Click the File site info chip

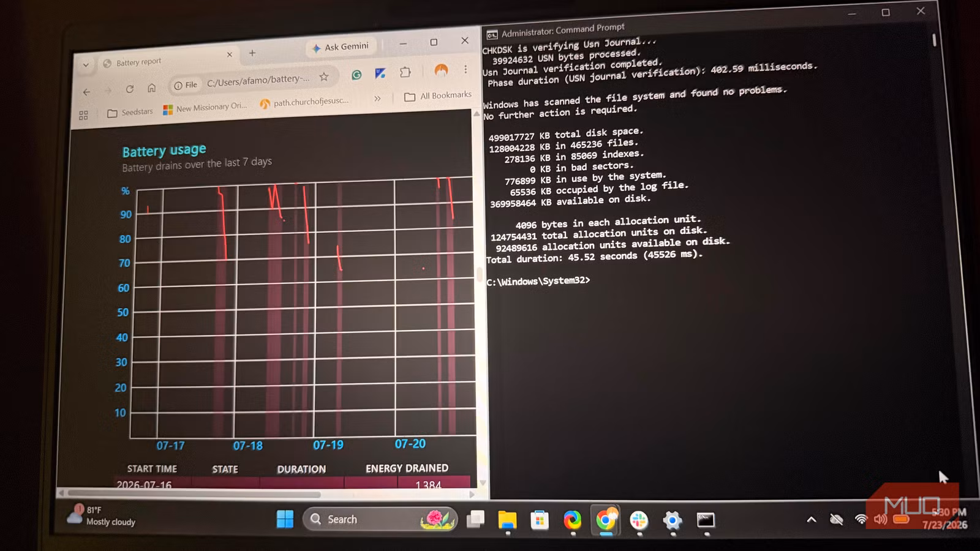[186, 85]
